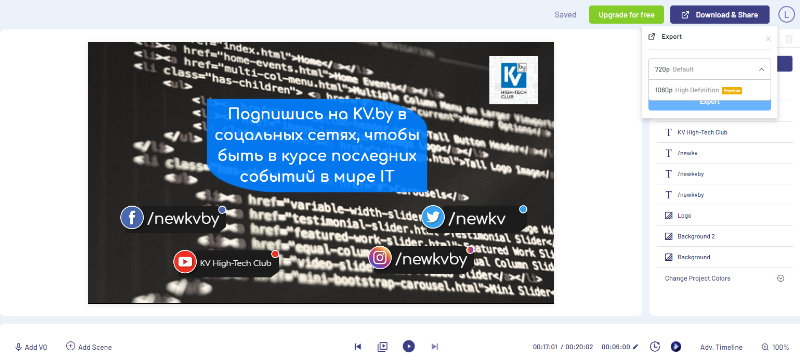Open the clock timing icon
The width and height of the screenshot is (800, 364).
pos(655,347)
